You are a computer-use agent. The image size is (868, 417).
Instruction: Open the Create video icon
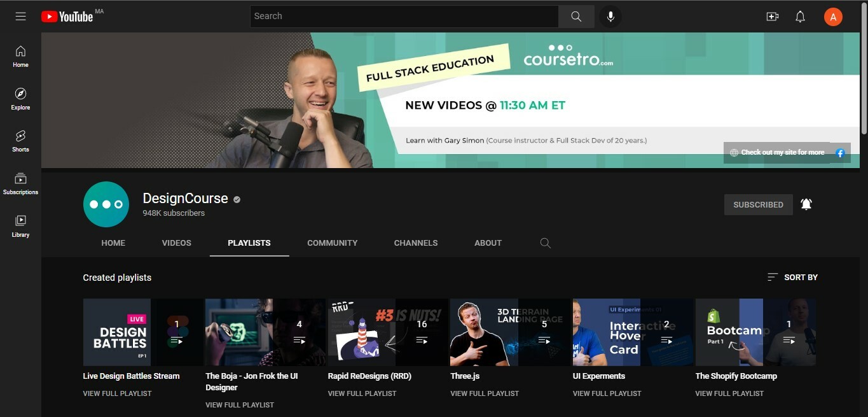click(773, 17)
